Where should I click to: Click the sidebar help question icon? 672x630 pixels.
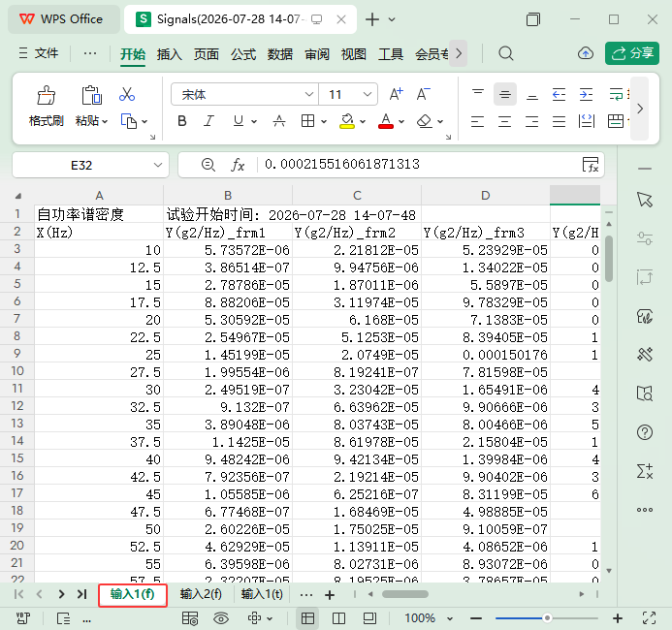645,432
